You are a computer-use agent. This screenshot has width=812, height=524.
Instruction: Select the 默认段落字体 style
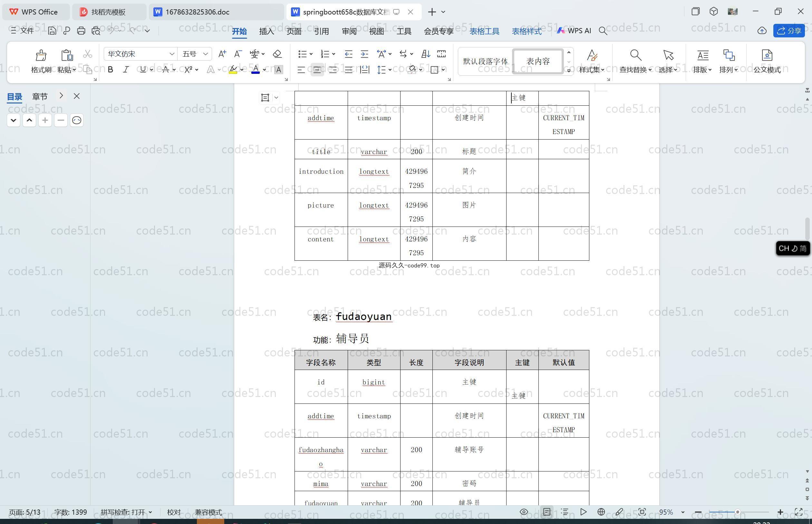485,61
